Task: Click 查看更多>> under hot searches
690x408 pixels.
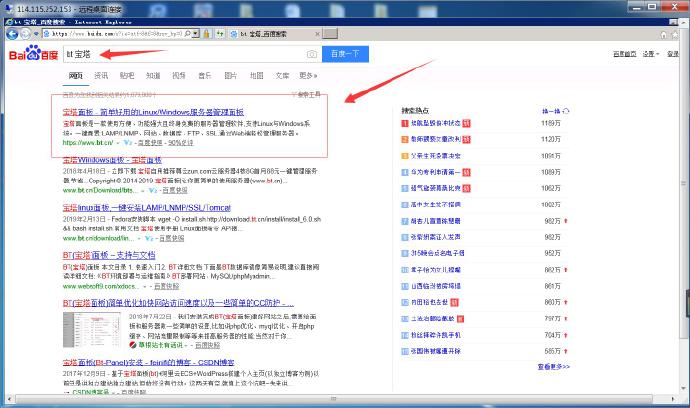Action: (x=554, y=367)
